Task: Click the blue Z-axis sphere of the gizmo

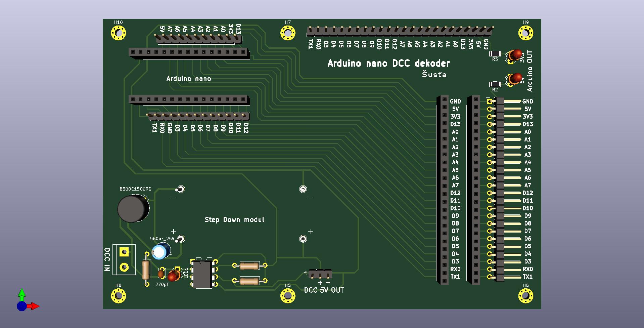Action: coord(21,306)
